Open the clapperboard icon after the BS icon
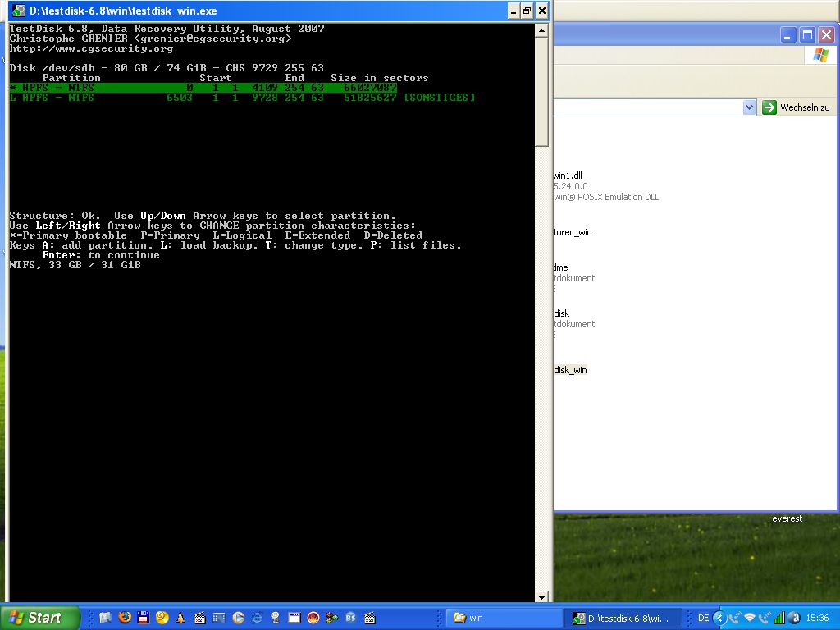Viewport: 840px width, 630px height. (370, 618)
